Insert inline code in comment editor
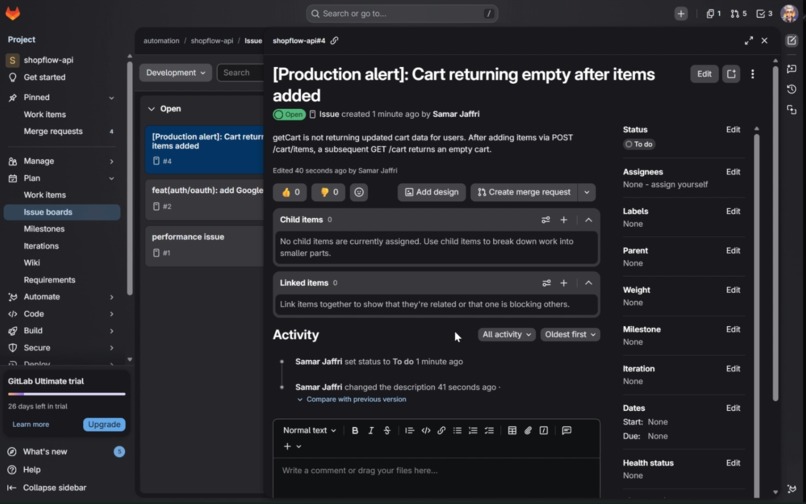 (x=426, y=430)
